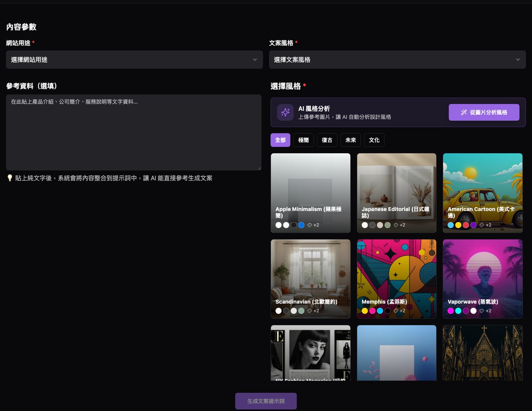Viewport: 532px width, 411px height.
Task: Select the NY Fashion Magazine style card
Action: click(310, 353)
